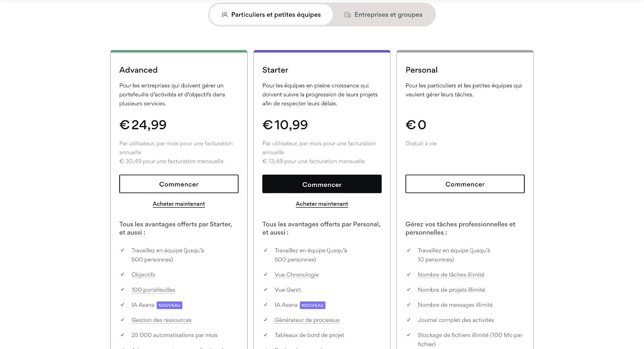Screen dimensions: 644x349
Task: Click checkmark icon beside Objectifs
Action: coord(122,274)
